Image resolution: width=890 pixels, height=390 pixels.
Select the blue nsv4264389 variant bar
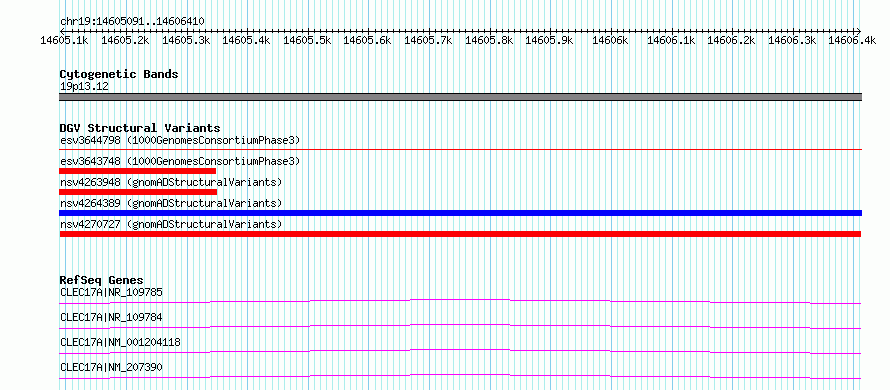(x=461, y=213)
